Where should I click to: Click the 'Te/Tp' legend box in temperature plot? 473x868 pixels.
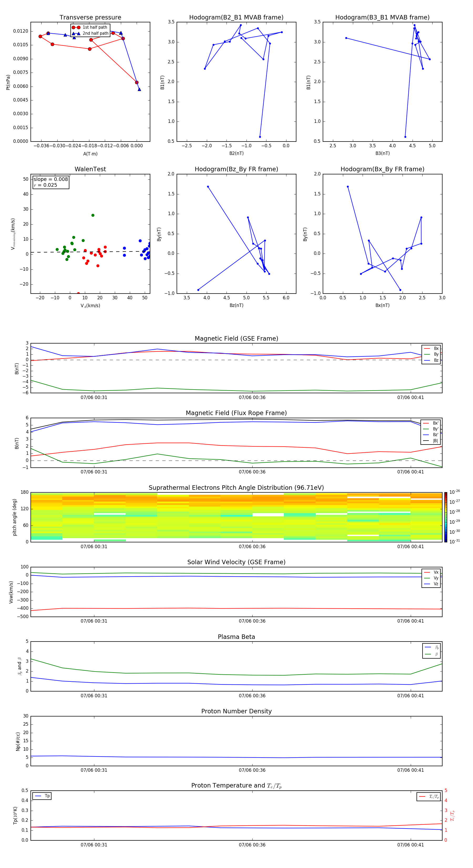[429, 796]
